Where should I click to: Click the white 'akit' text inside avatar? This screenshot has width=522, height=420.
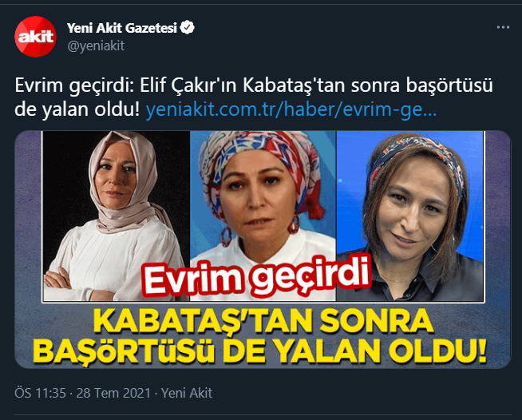tap(36, 36)
